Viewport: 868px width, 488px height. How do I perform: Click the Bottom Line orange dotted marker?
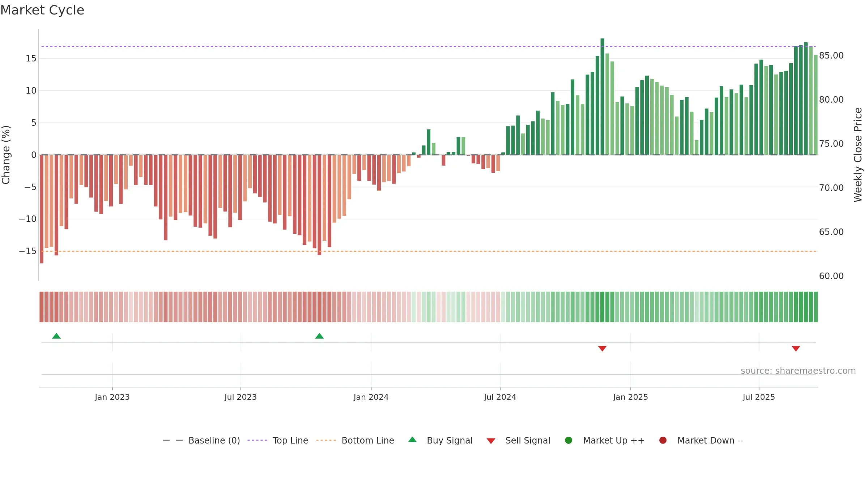[326, 440]
